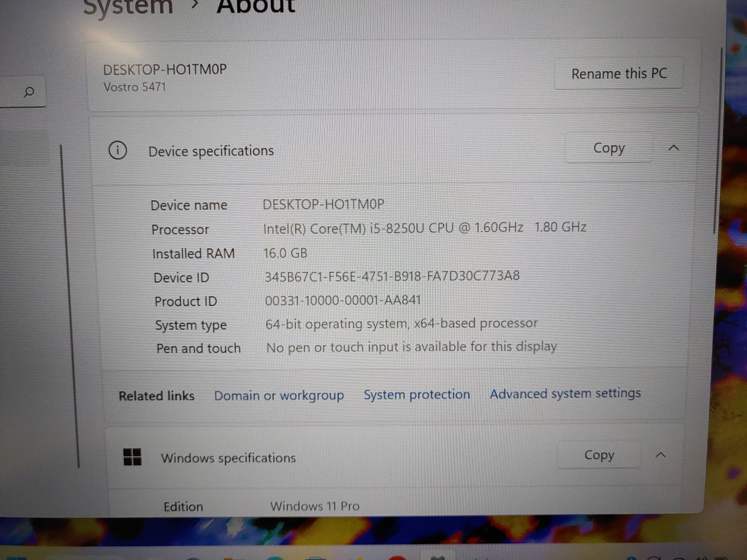Viewport: 747px width, 560px height.
Task: Click the PC name DESKTOP-HO1TM0P in header card
Action: 165,69
